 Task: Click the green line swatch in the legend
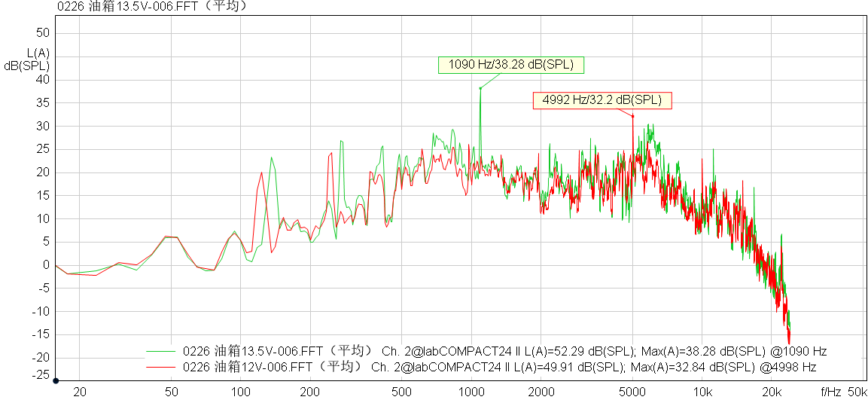pos(160,352)
